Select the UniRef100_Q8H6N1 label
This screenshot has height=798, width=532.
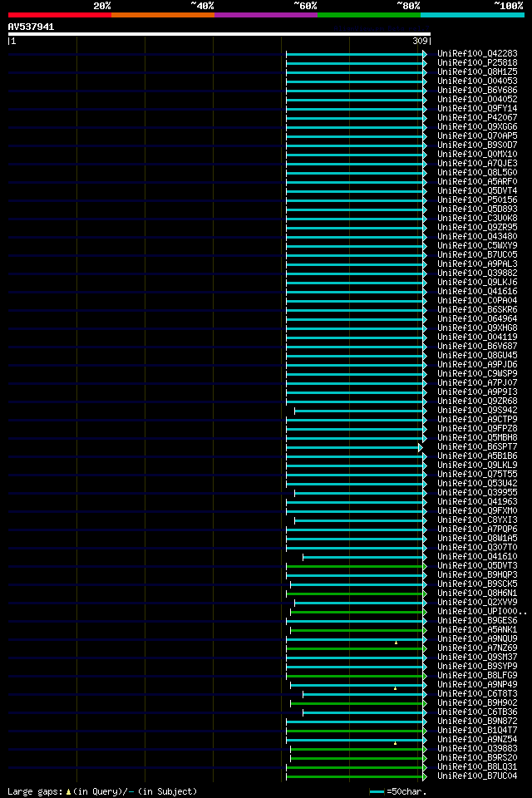(477, 594)
